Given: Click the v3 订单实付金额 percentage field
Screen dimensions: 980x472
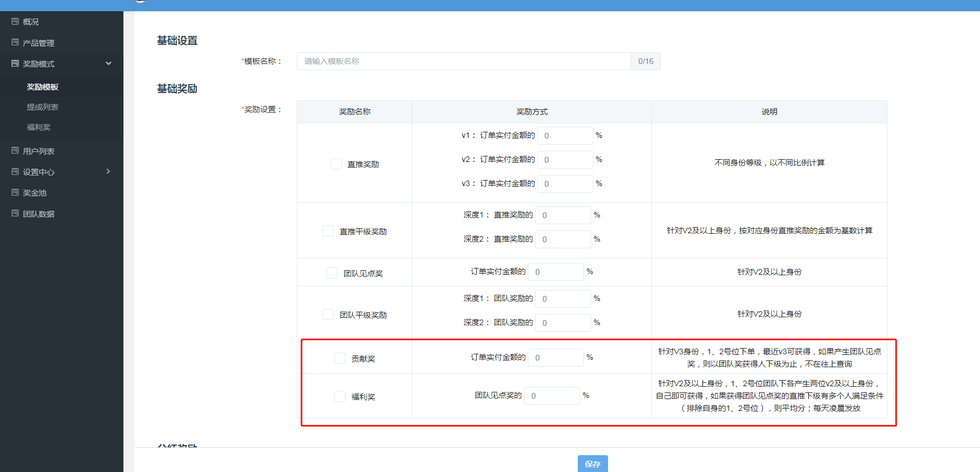Looking at the screenshot, I should coord(565,184).
